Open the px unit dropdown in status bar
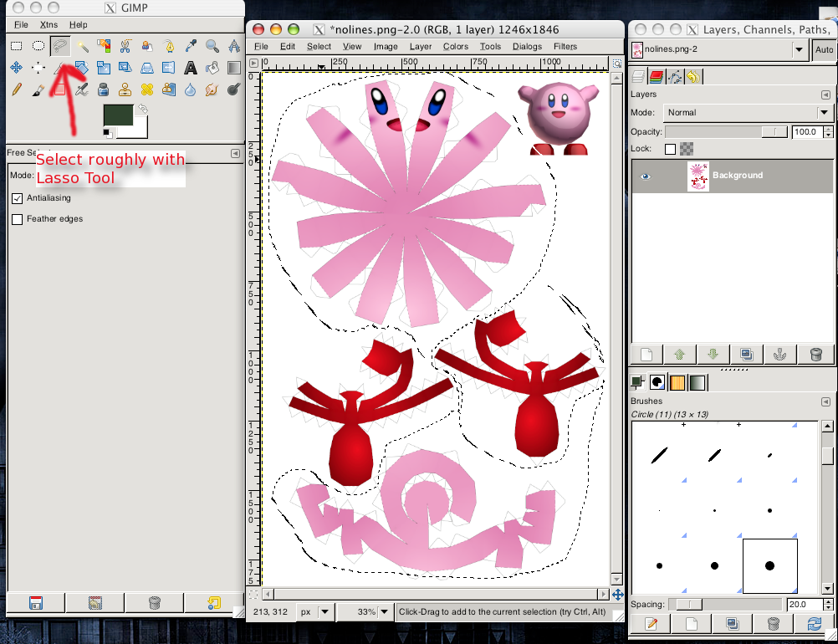The width and height of the screenshot is (838, 644). click(x=324, y=611)
